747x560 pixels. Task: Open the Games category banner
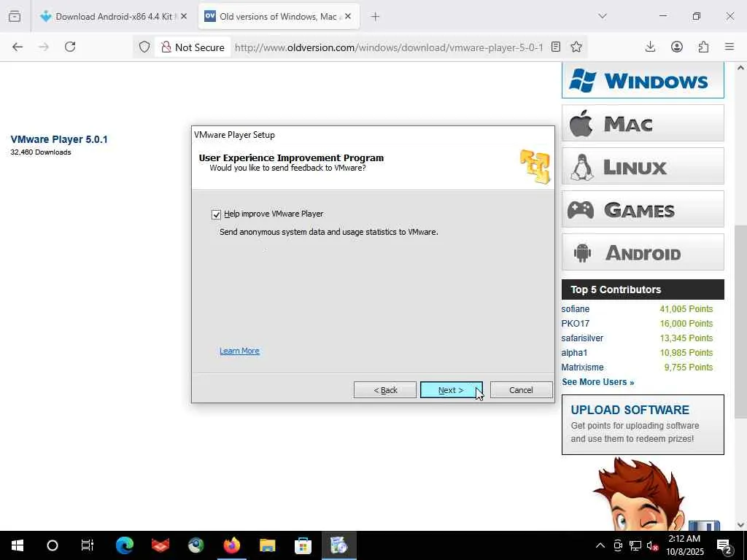[643, 209]
